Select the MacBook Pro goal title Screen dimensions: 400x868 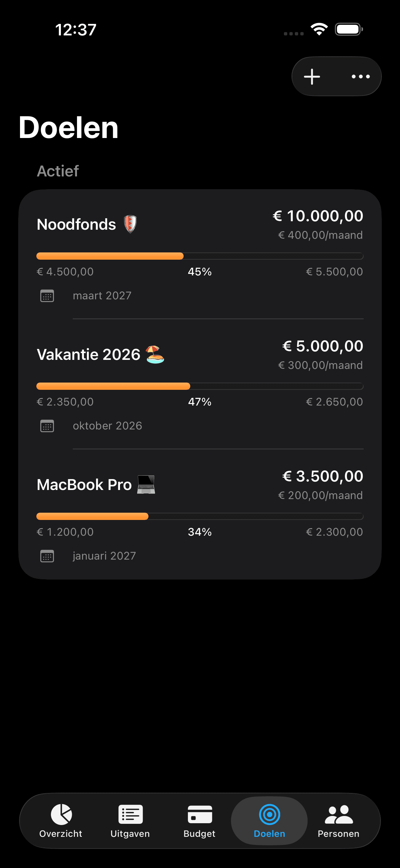84,485
